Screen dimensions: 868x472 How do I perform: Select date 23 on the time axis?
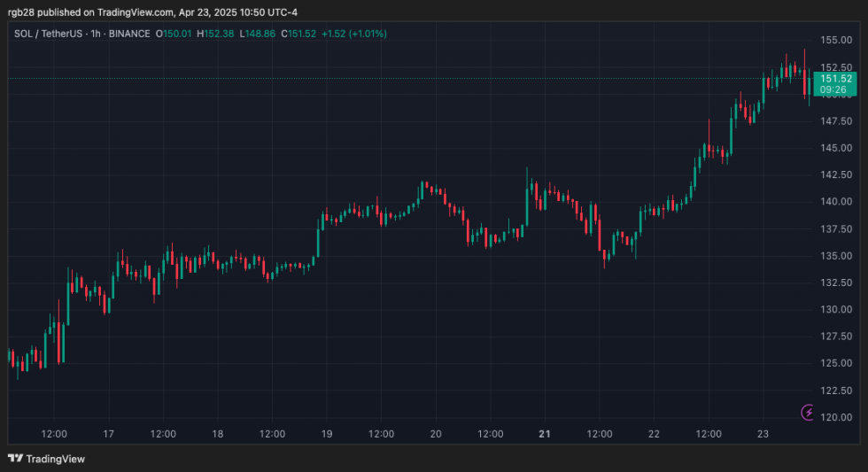pyautogui.click(x=763, y=434)
